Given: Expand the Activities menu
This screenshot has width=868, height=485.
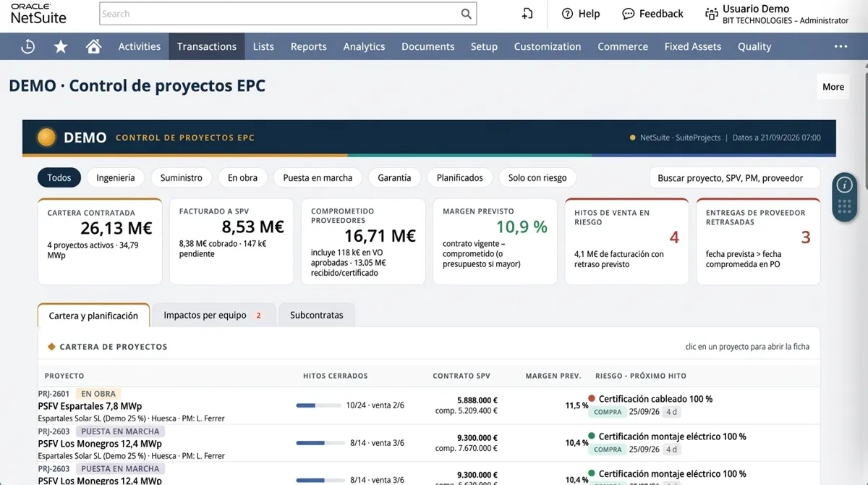Looking at the screenshot, I should pos(140,46).
